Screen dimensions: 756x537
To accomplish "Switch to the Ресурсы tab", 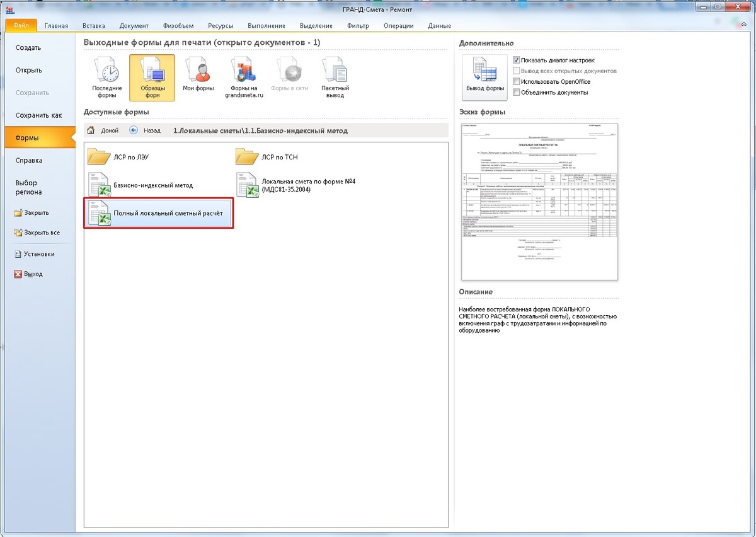I will [220, 26].
